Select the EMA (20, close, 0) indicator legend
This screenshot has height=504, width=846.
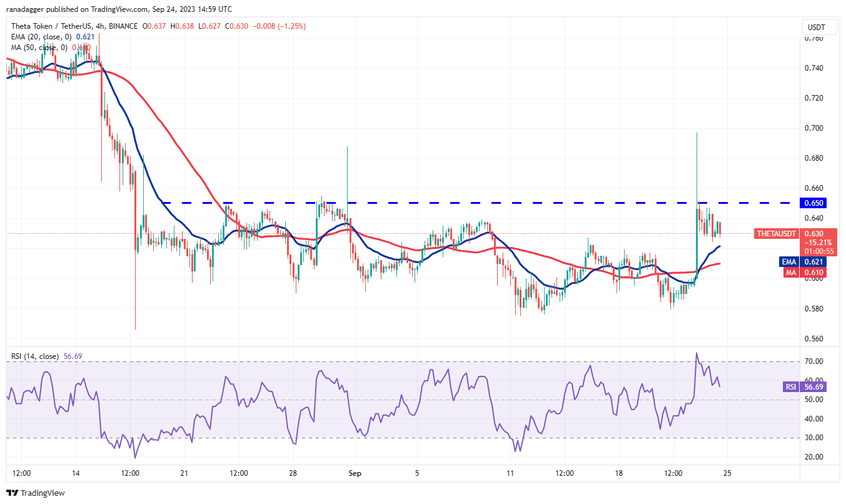pyautogui.click(x=43, y=37)
